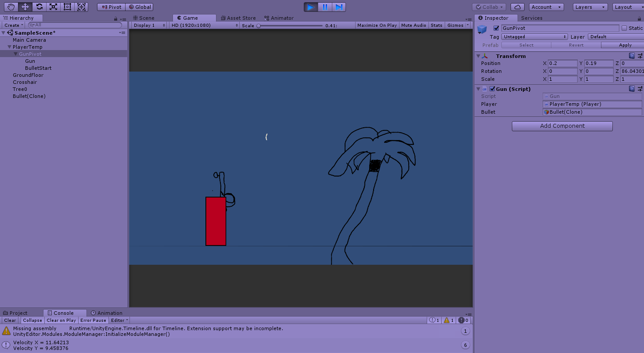This screenshot has width=644, height=353.
Task: Select the Hand tool
Action: click(11, 7)
